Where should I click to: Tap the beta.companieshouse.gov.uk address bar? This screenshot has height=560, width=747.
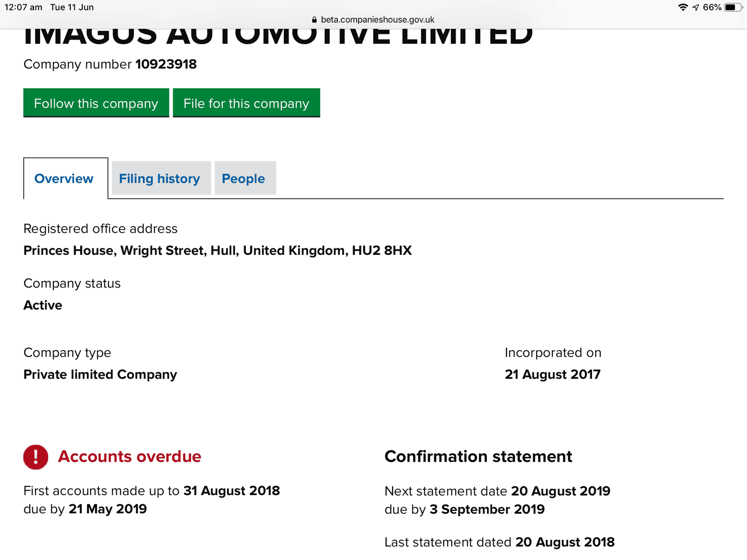373,20
